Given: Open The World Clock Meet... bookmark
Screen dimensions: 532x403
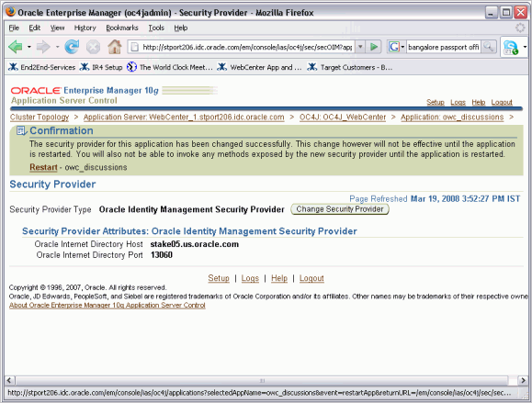Looking at the screenshot, I should 170,67.
